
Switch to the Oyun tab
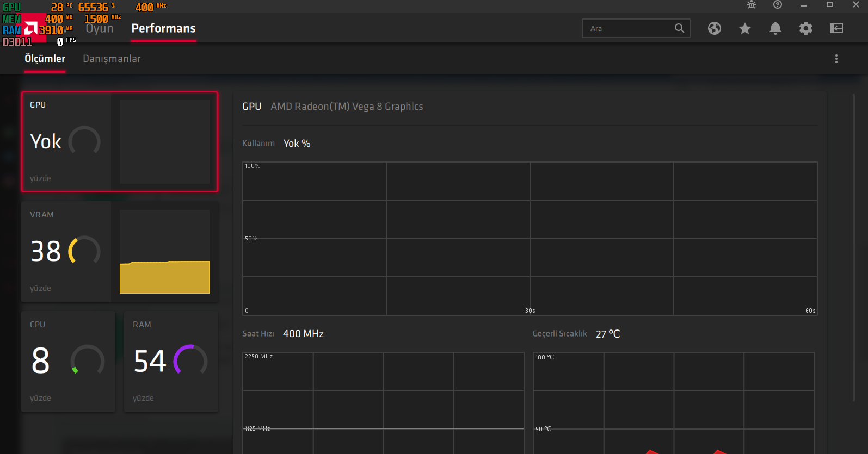100,28
